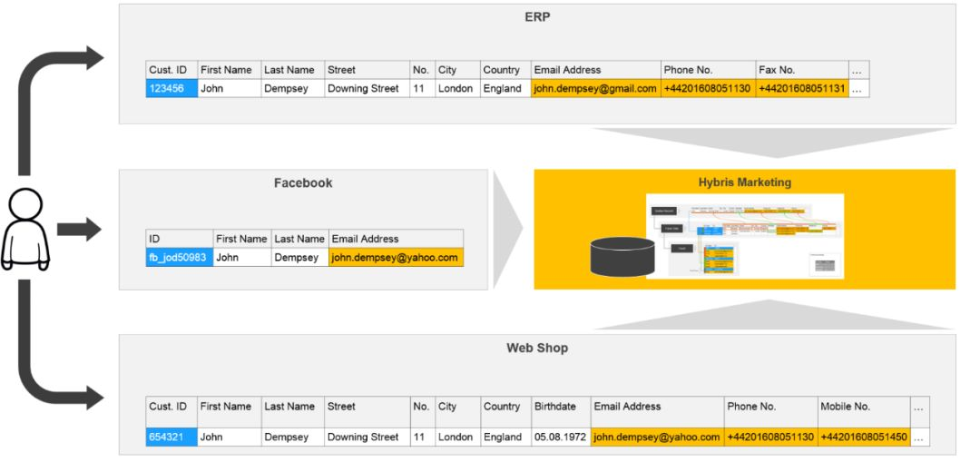Click ERP "City" column header
This screenshot has width=980, height=472.
pyautogui.click(x=457, y=70)
